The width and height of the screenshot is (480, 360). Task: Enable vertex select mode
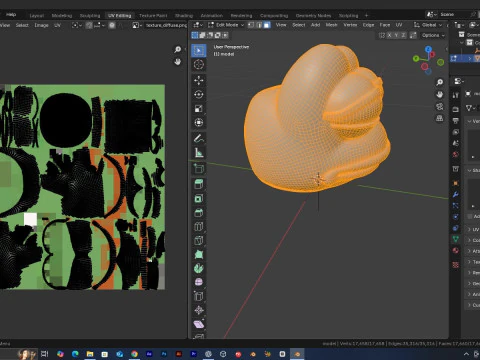[x=251, y=25]
